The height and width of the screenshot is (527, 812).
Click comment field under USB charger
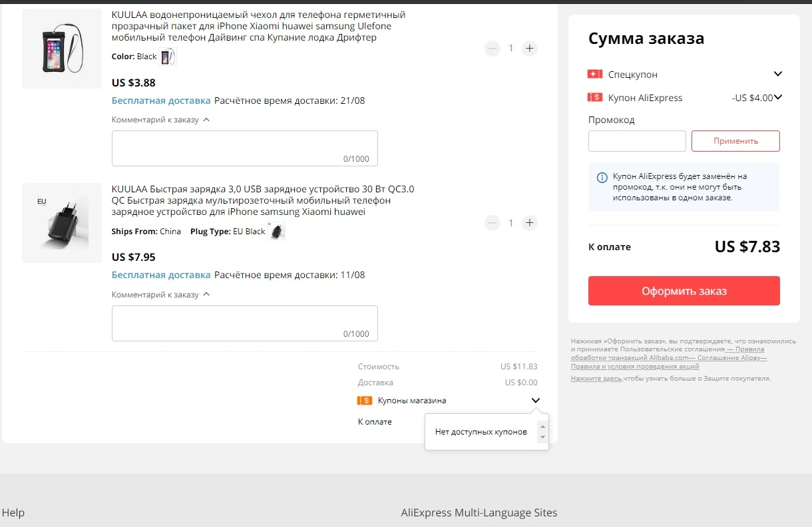(x=244, y=323)
